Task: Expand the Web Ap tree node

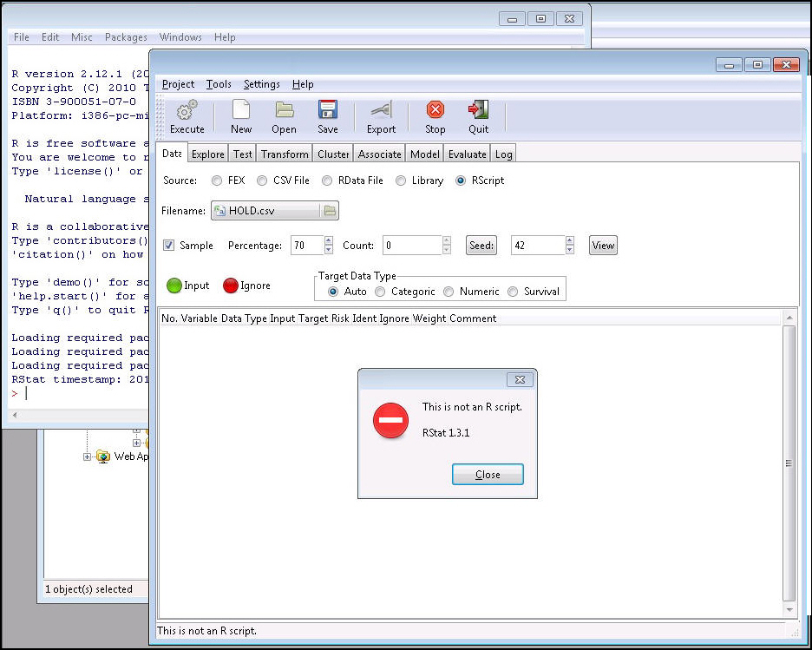Action: click(87, 456)
